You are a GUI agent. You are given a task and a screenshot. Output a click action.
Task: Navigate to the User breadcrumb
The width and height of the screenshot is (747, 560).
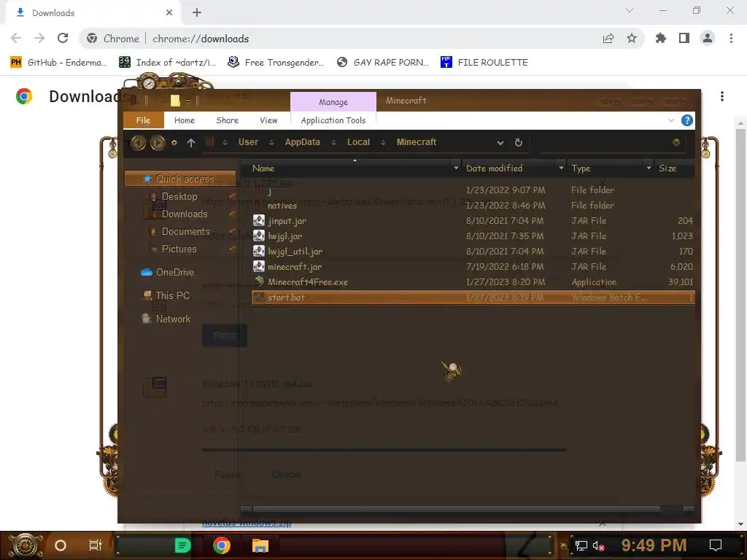[248, 142]
